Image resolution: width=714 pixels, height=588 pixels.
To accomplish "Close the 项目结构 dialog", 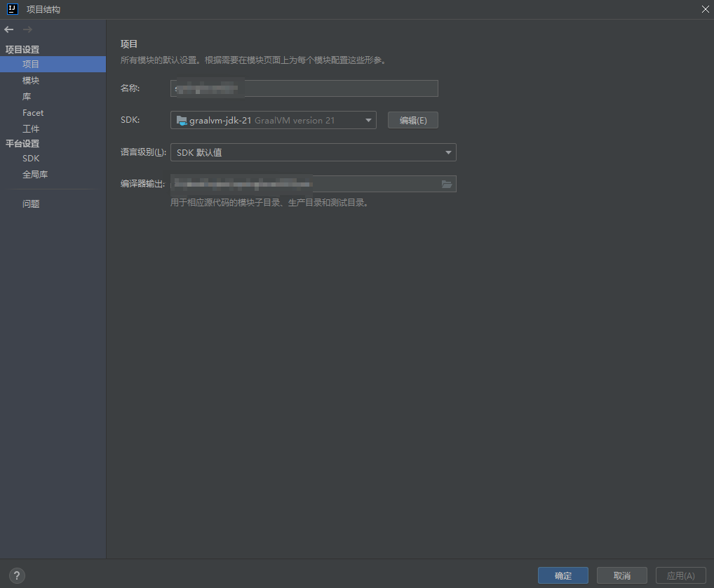I will pos(706,9).
